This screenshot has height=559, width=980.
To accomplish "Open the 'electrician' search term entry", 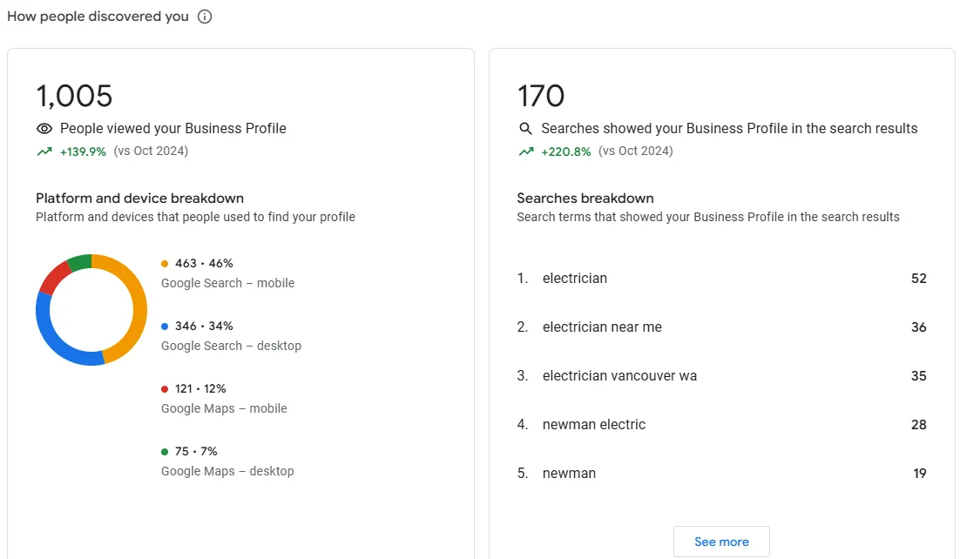I will pos(575,278).
